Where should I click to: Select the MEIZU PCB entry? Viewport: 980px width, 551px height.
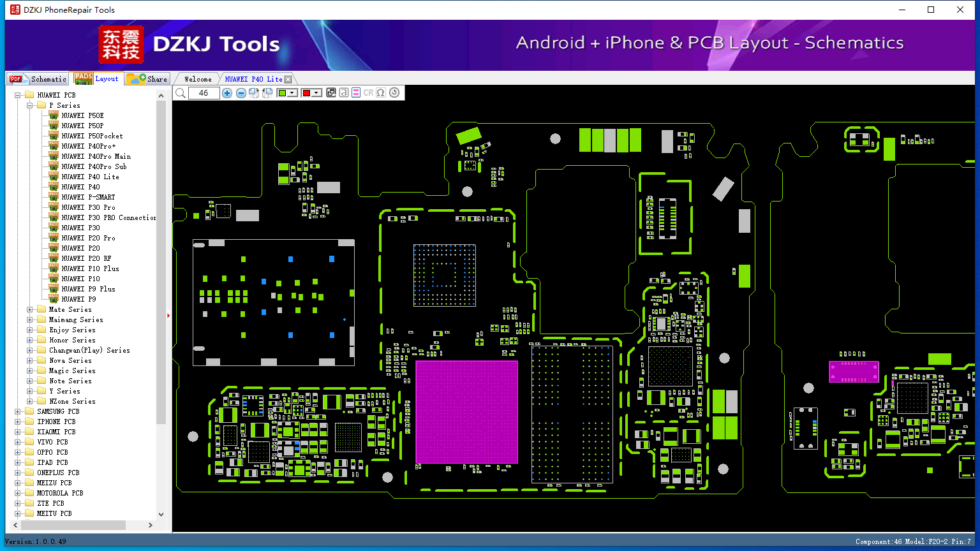tap(54, 483)
